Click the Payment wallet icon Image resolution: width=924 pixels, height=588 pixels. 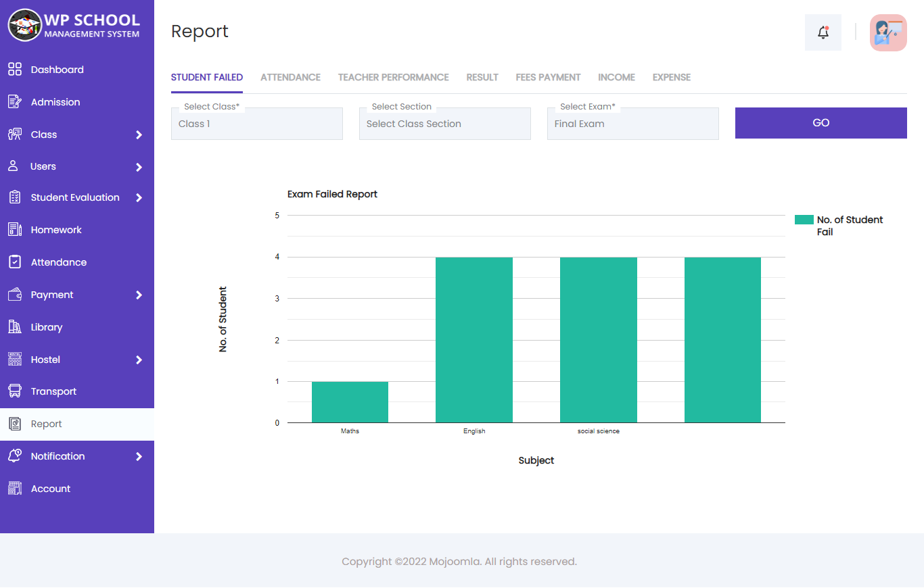tap(15, 295)
